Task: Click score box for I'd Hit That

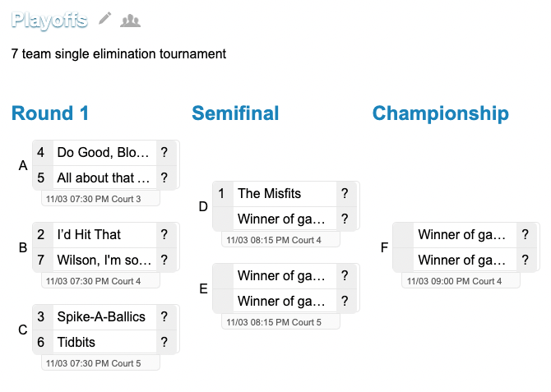Action: coord(164,234)
